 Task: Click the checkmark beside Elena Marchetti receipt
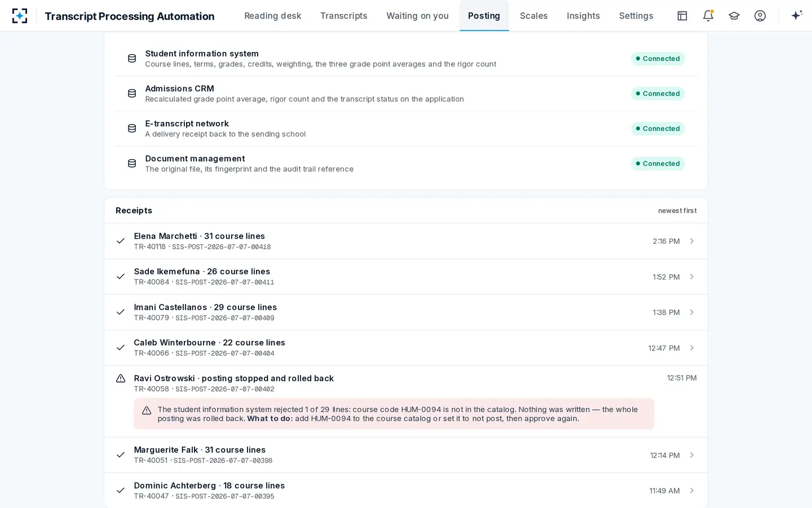[121, 241]
